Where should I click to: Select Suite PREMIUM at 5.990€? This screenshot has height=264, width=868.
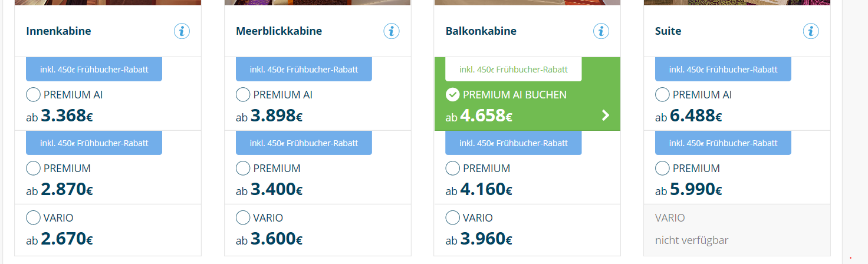point(662,169)
